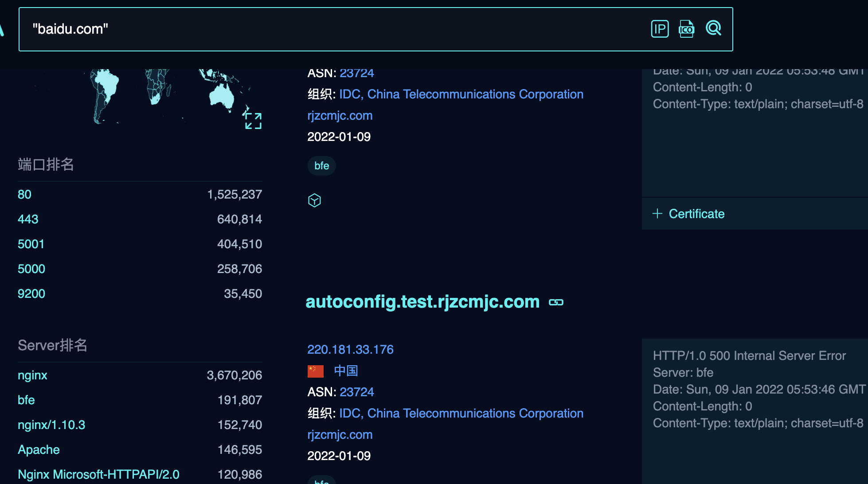Click the magnifier search icon
Viewport: 868px width, 484px height.
[713, 28]
